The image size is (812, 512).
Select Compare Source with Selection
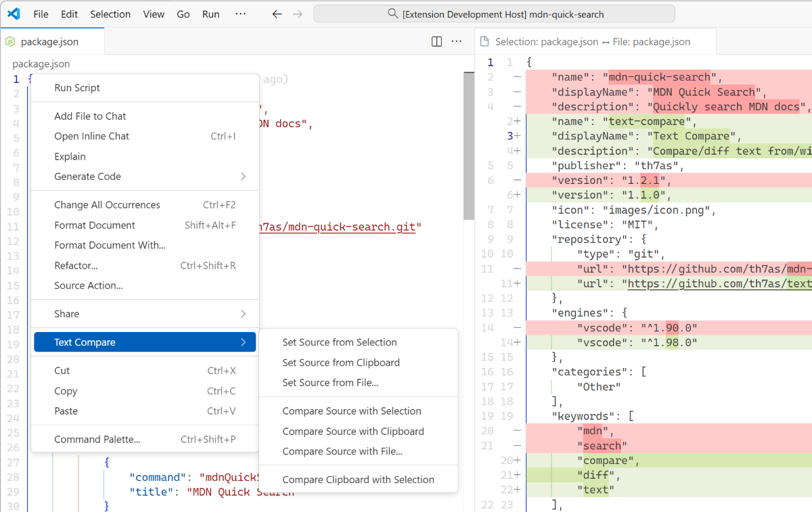point(359,411)
